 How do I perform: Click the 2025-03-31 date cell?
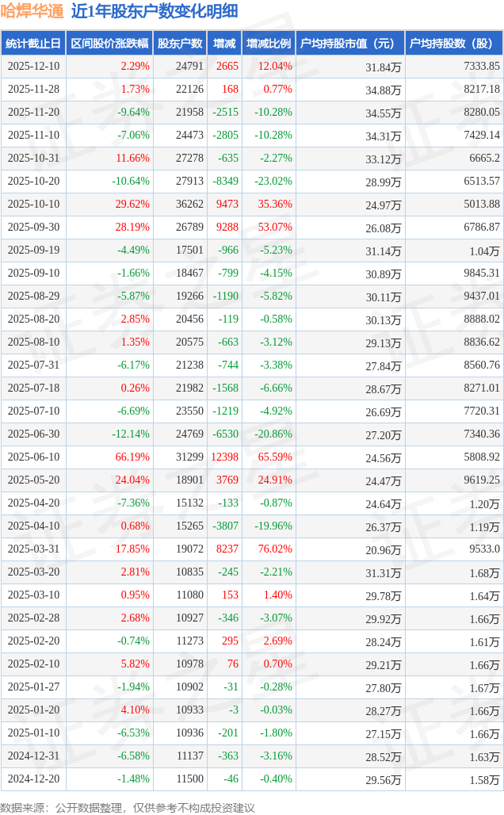click(x=33, y=549)
